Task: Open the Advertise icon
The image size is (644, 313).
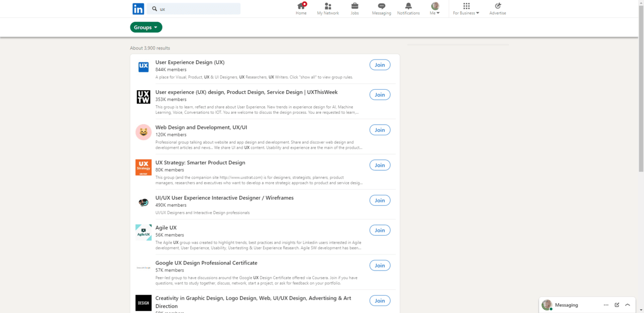Action: point(497,6)
